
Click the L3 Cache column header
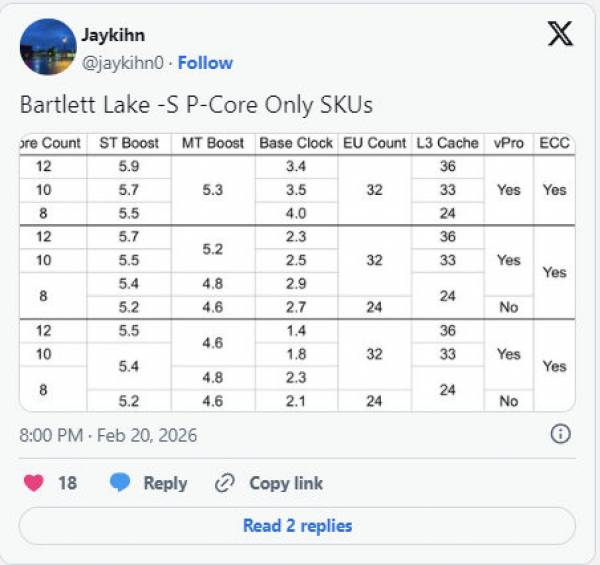point(447,143)
